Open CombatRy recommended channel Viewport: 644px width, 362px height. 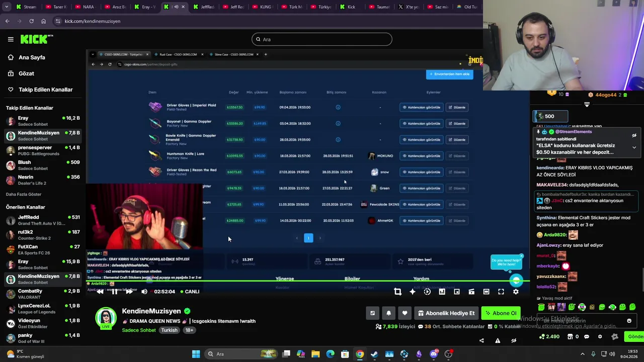(x=44, y=294)
